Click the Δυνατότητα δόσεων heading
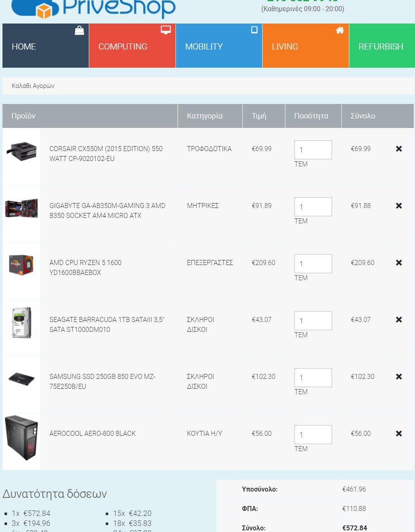Image resolution: width=415 pixels, height=532 pixels. tap(55, 494)
